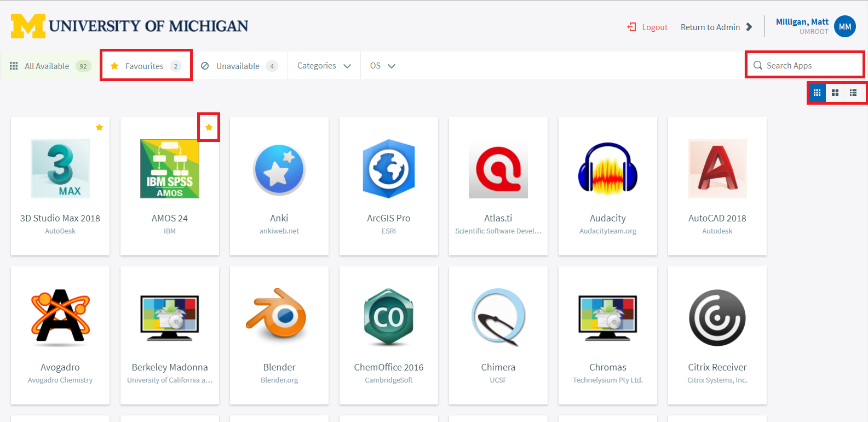Image resolution: width=868 pixels, height=422 pixels.
Task: Click the Citrix Receiver title text
Action: coord(717,367)
